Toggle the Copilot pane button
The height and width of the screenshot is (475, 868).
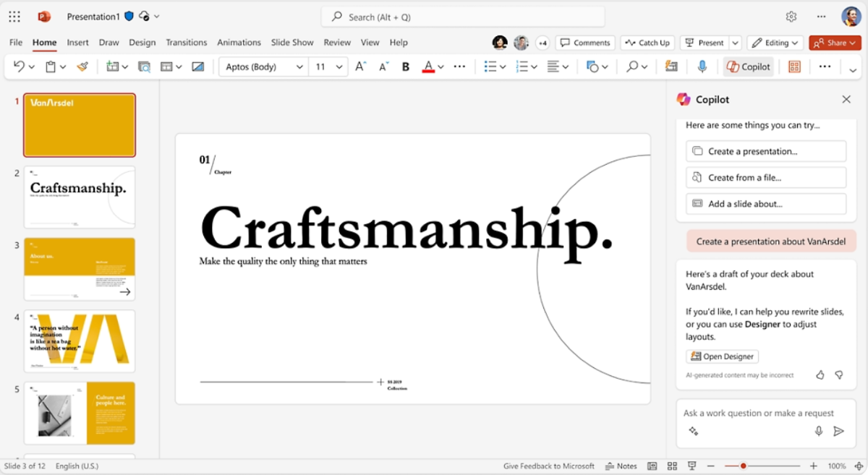pyautogui.click(x=749, y=67)
